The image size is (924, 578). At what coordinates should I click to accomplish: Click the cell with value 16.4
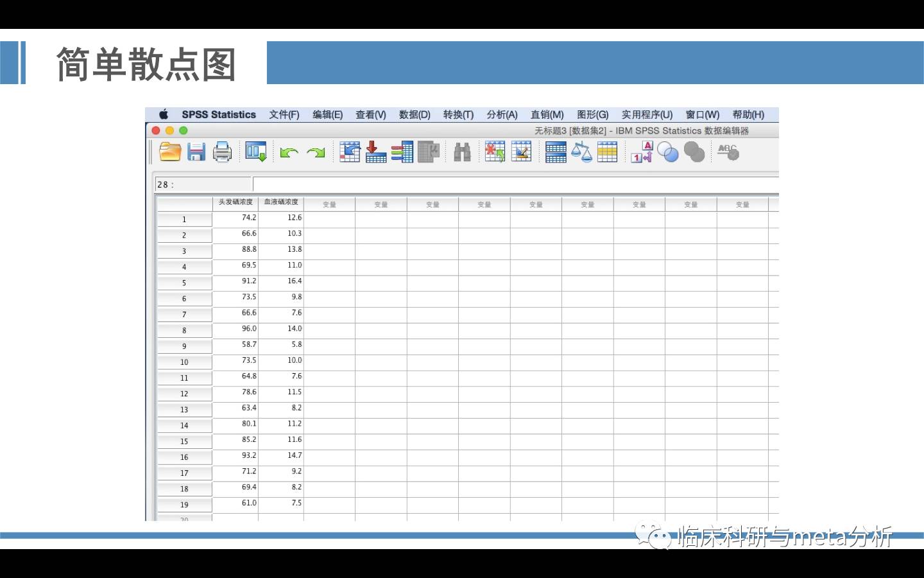281,282
